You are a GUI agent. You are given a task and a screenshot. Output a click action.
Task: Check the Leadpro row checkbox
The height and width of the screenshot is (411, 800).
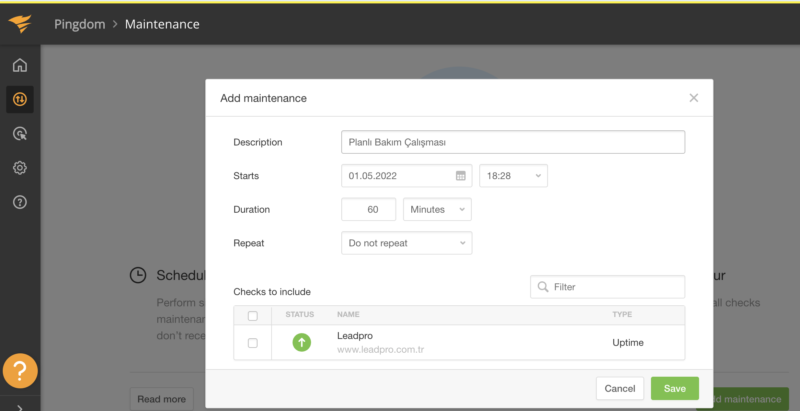(x=252, y=343)
